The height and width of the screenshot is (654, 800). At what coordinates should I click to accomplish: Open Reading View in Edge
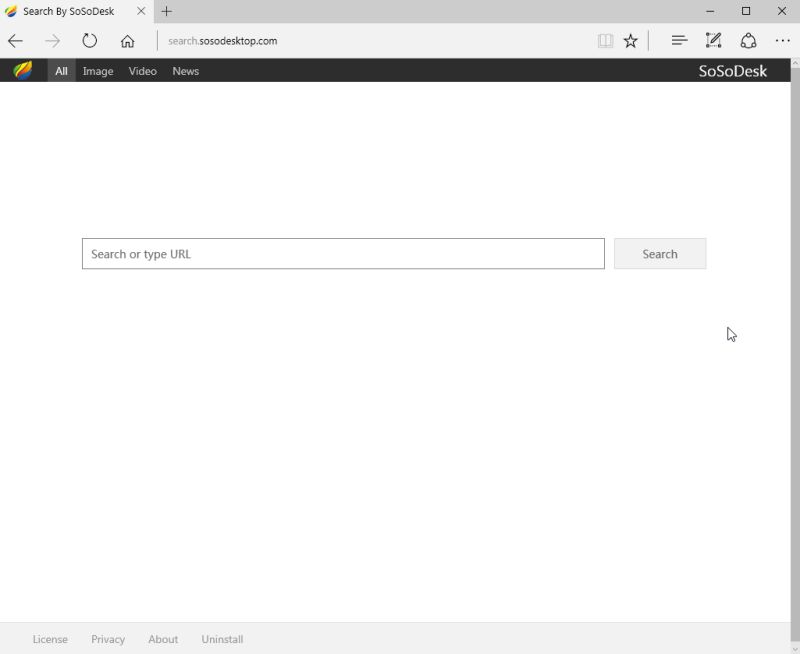click(606, 40)
